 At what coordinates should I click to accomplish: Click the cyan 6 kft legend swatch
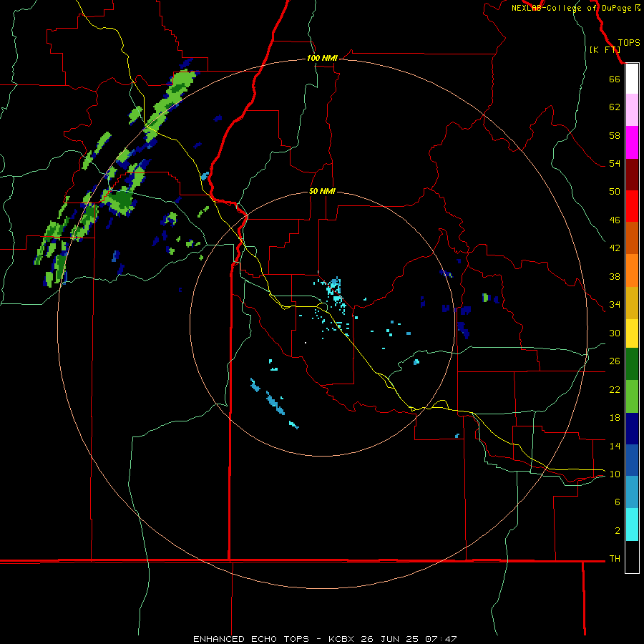(632, 525)
